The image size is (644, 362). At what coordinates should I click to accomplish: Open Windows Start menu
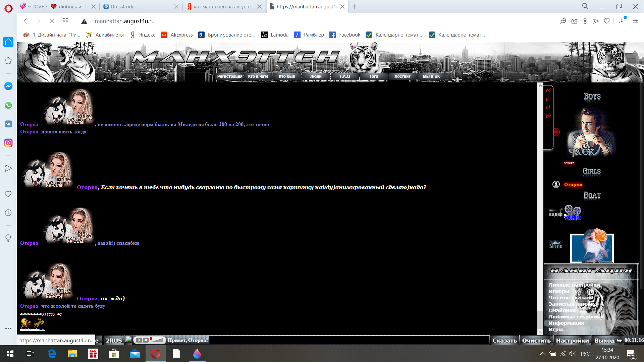(x=10, y=354)
